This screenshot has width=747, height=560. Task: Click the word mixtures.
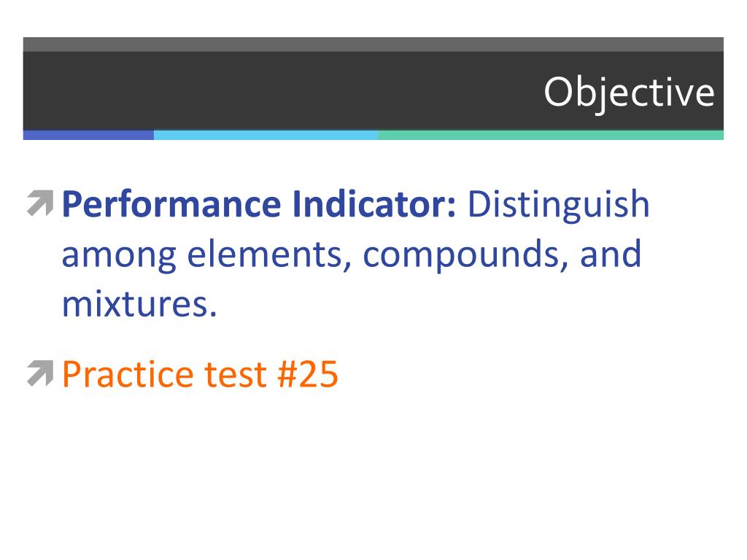tap(139, 304)
